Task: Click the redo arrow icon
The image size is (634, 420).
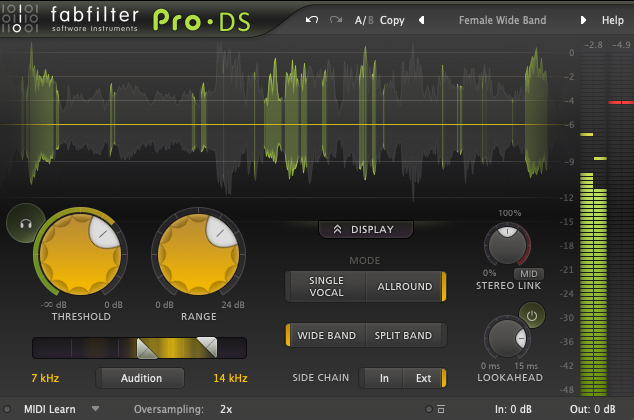Action: pyautogui.click(x=336, y=19)
